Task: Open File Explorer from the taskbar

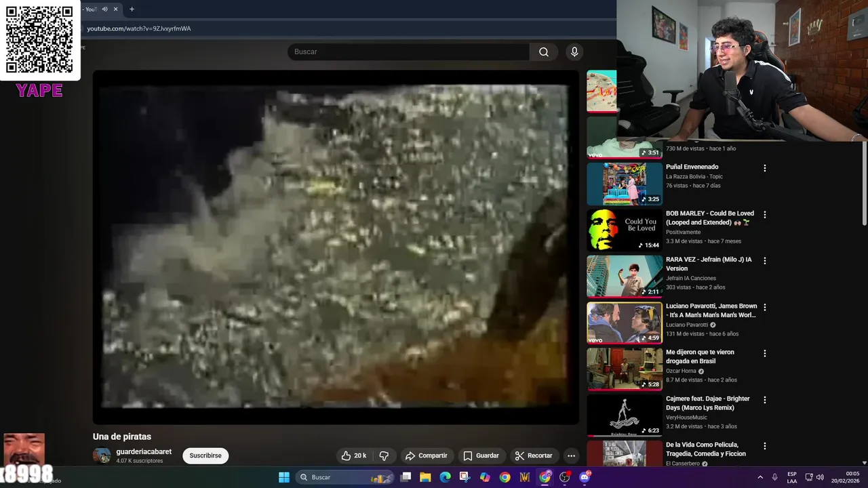Action: pos(425,477)
